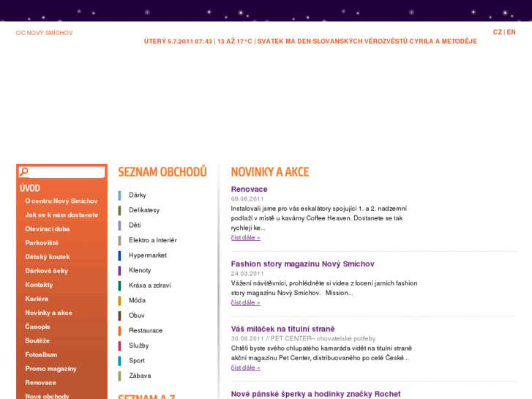The image size is (532, 399).
Task: Open the Zábava category
Action: point(140,376)
